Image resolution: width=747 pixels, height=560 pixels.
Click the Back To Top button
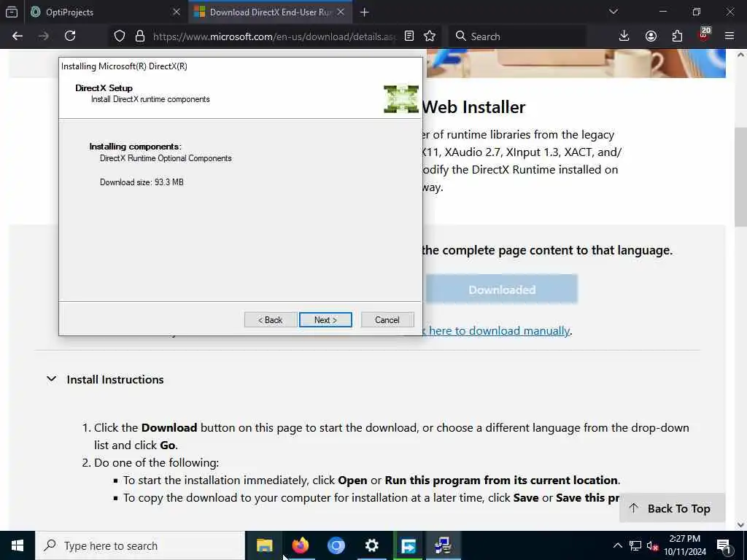672,508
